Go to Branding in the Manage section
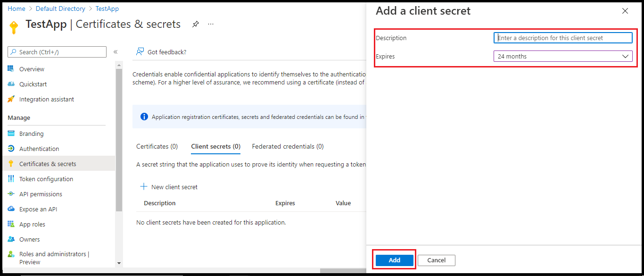Image resolution: width=644 pixels, height=276 pixels. (x=32, y=134)
